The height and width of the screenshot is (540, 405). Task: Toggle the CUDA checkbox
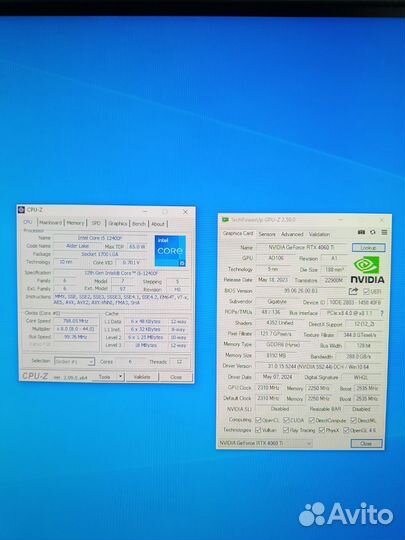pos(286,420)
